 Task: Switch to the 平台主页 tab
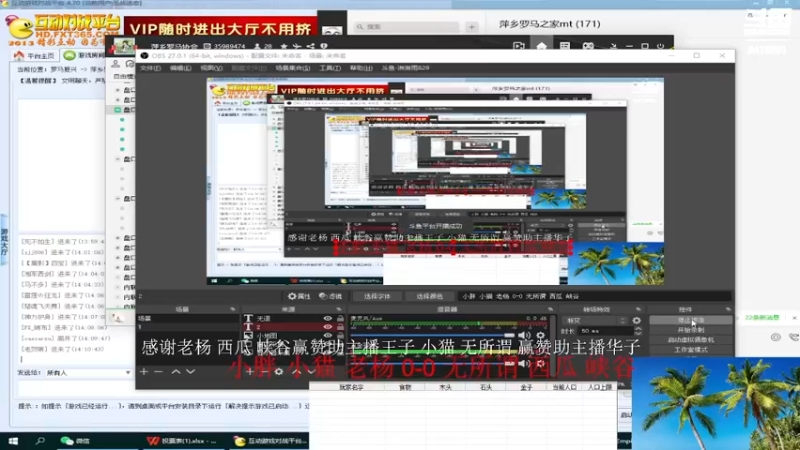[x=35, y=55]
